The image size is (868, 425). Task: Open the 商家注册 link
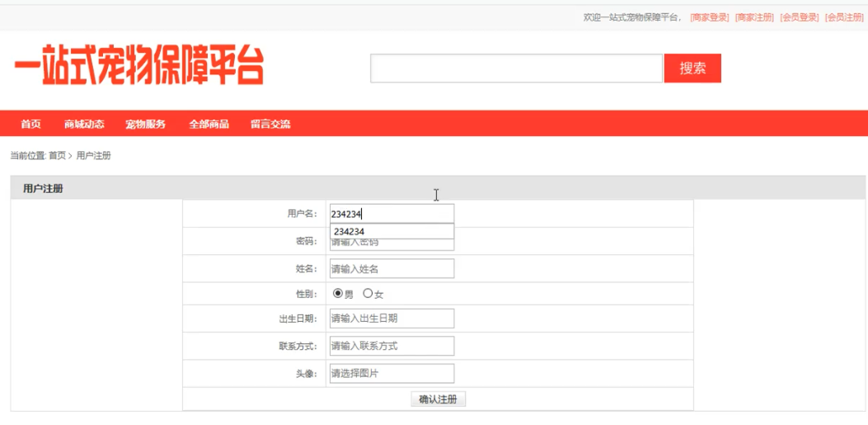[x=754, y=17]
